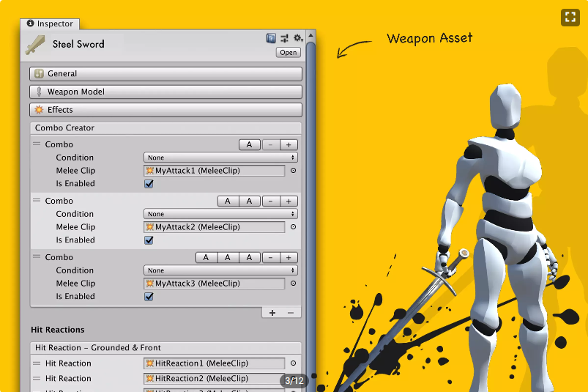The width and height of the screenshot is (588, 392).
Task: Click the first A key in the second combo
Action: (228, 201)
